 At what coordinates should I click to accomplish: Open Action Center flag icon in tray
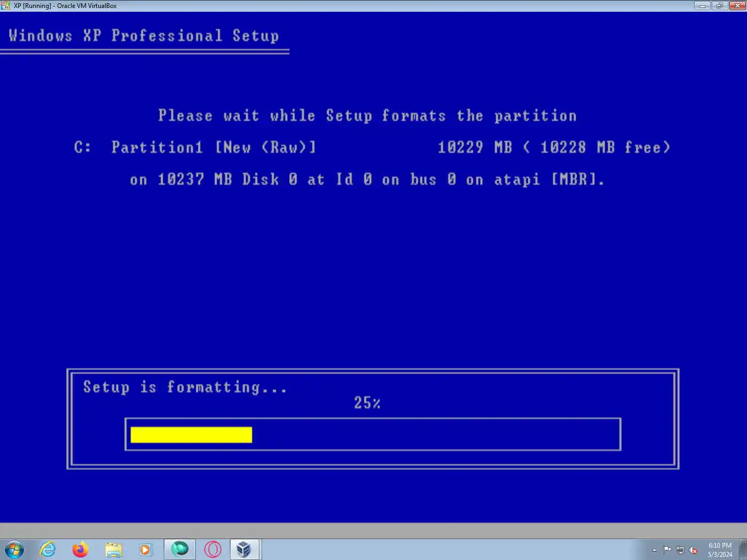coord(667,550)
